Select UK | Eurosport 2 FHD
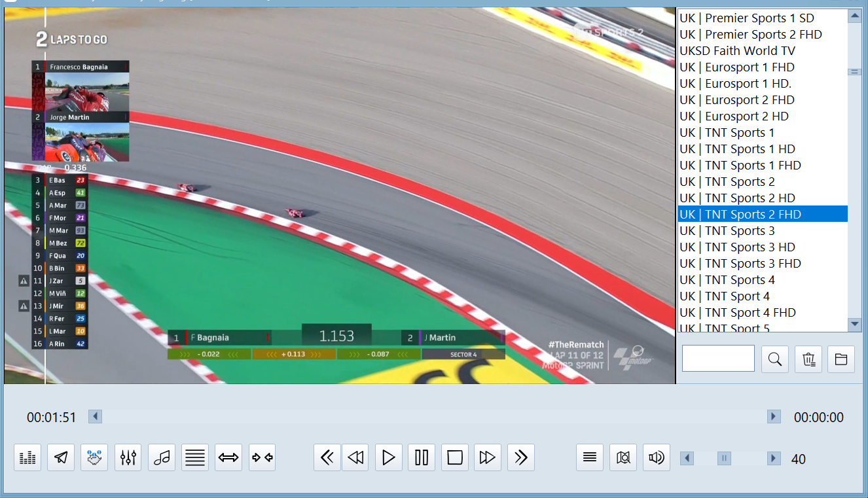 click(x=763, y=100)
